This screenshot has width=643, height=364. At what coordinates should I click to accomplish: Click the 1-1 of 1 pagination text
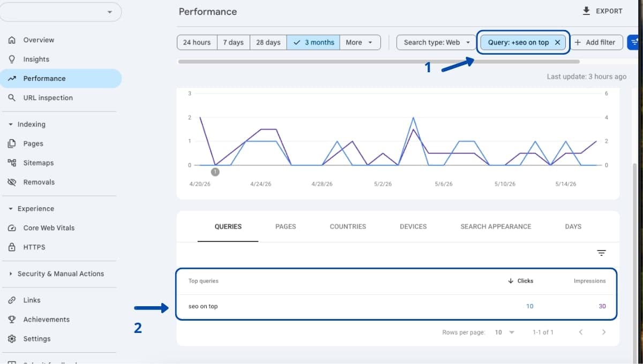coord(543,332)
